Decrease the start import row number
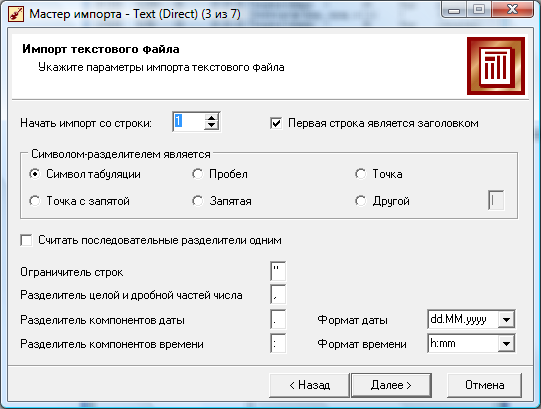541x409 pixels. click(211, 126)
